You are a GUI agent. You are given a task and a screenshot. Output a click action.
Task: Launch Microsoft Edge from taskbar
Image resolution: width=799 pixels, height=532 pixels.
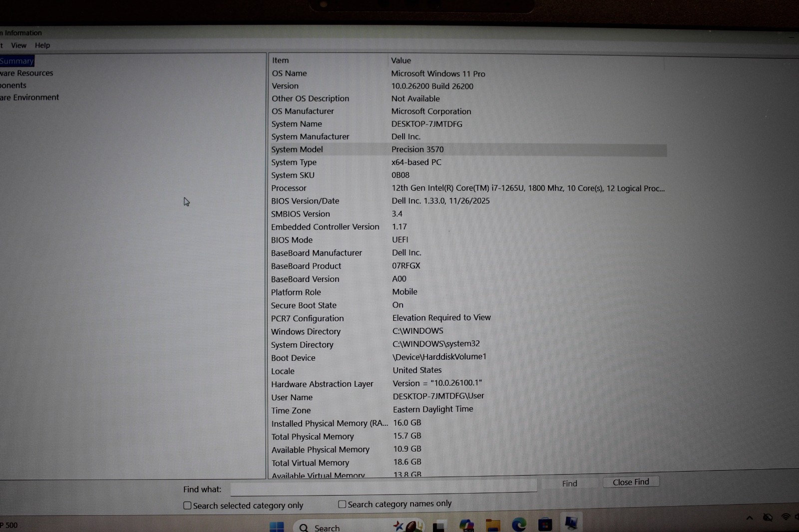519,525
